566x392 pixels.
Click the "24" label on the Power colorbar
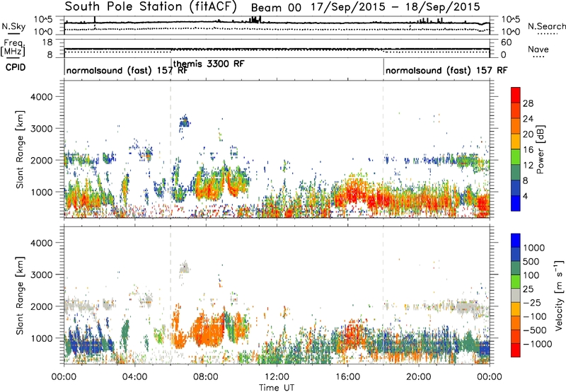point(528,119)
